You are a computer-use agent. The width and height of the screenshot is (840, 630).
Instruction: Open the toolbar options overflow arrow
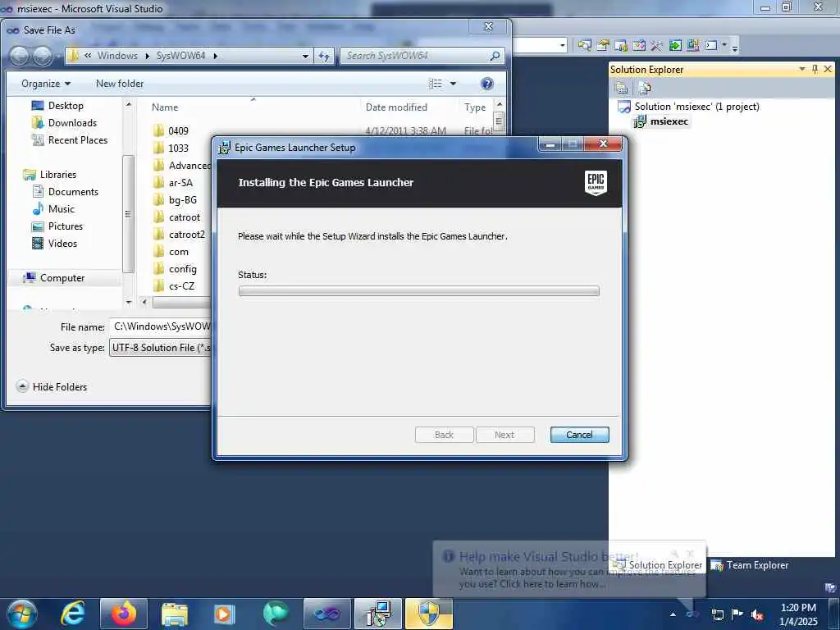coord(735,48)
